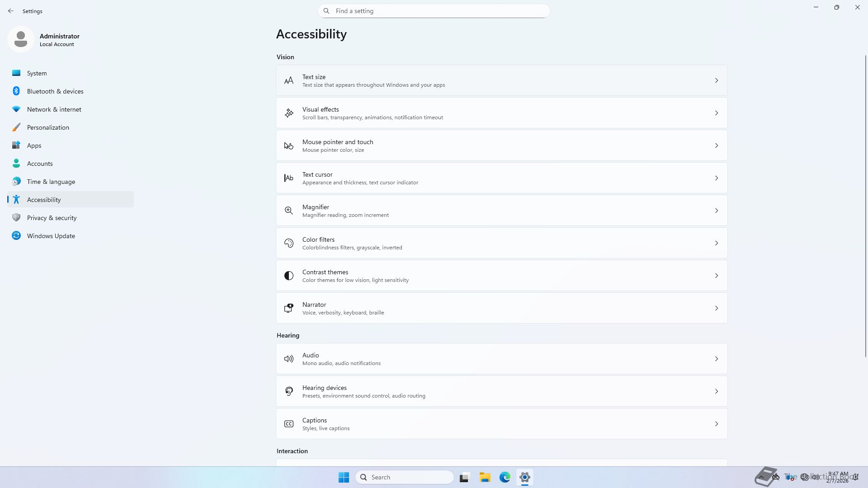Click the Captions CC icon

[x=288, y=424]
